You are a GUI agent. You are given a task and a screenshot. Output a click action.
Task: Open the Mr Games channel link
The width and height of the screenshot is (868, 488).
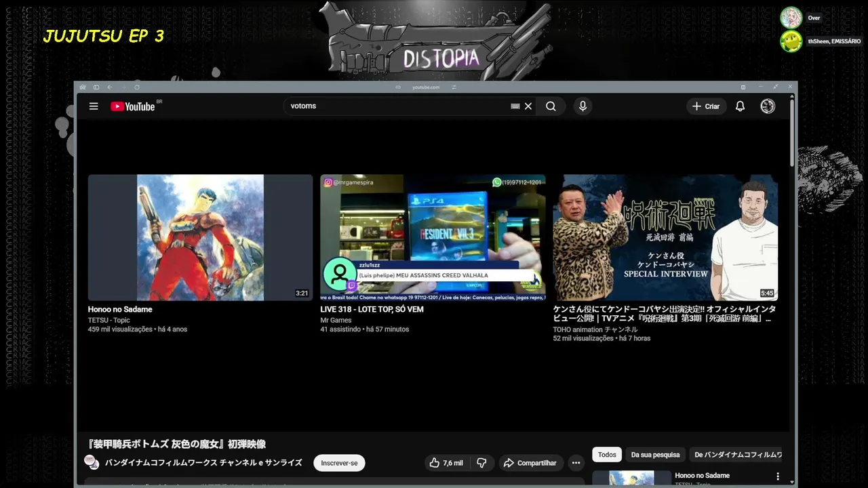tap(336, 321)
